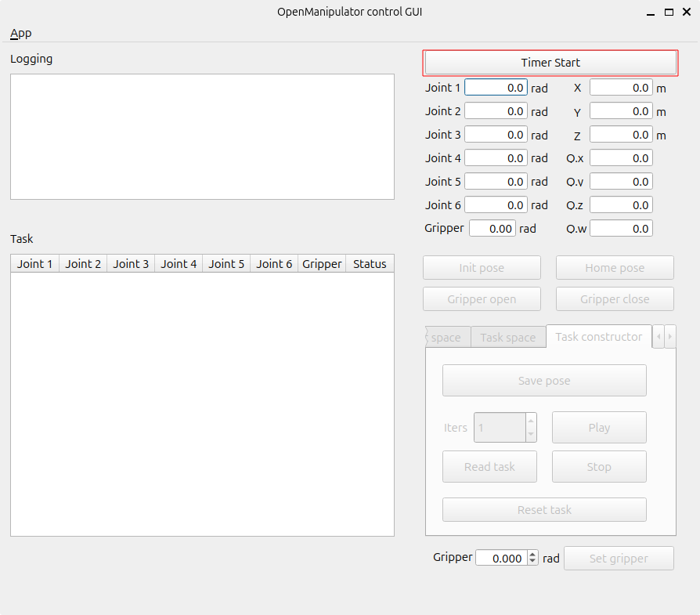Click the Joint 5 value field

(496, 182)
